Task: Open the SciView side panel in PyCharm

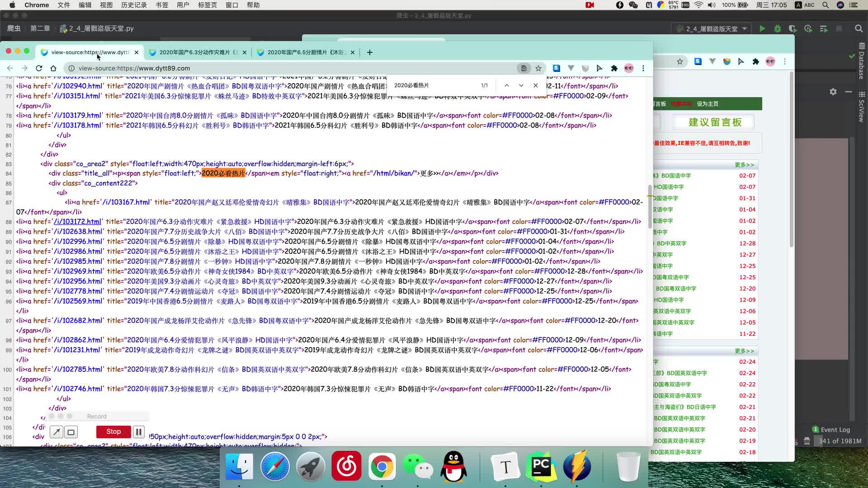Action: [x=862, y=107]
